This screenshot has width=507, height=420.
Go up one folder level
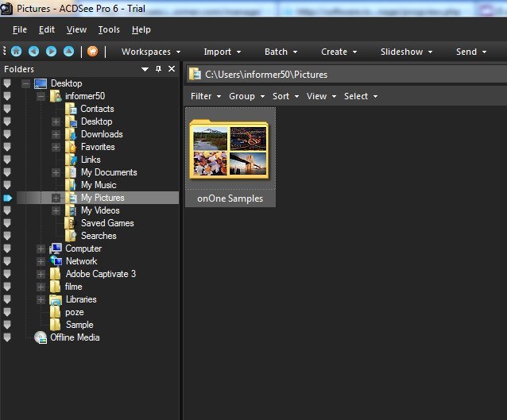(68, 52)
